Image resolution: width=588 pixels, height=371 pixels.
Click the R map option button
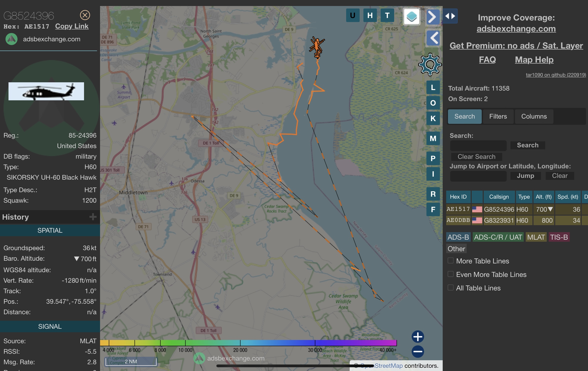point(433,194)
